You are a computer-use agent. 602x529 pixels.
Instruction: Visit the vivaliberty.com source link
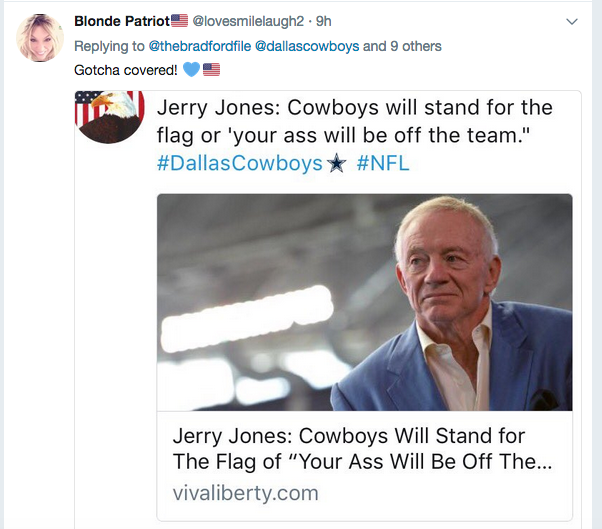pyautogui.click(x=245, y=493)
